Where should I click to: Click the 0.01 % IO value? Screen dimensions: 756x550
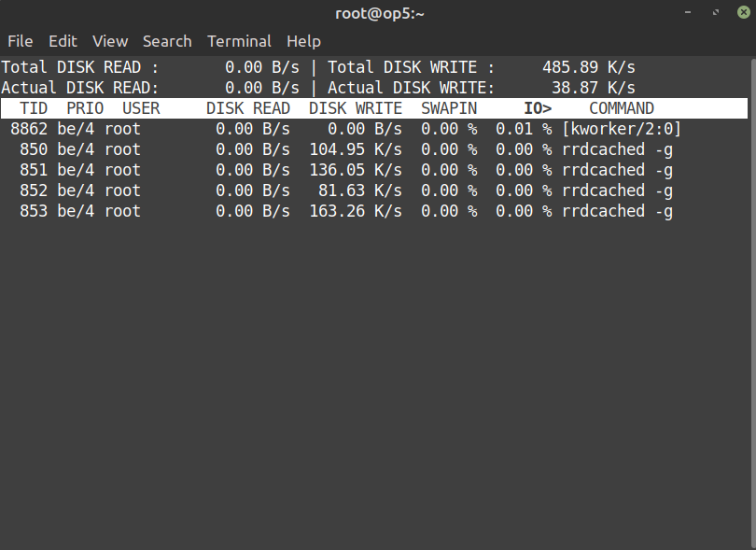coord(525,129)
